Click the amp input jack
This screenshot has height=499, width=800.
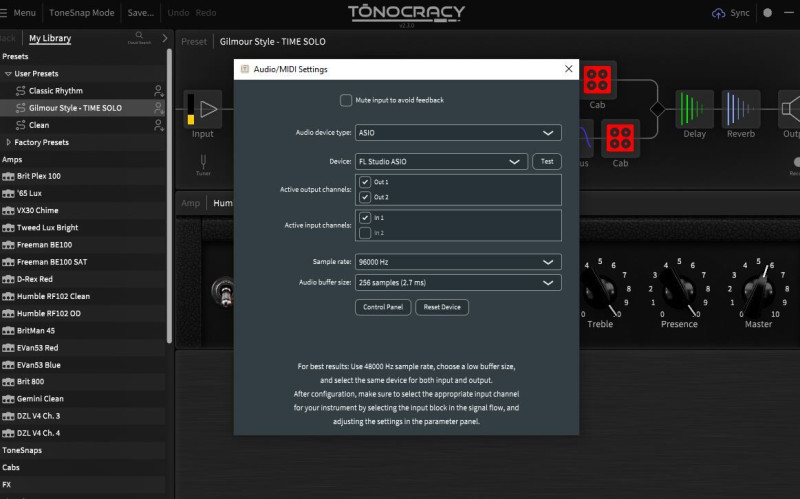[223, 292]
